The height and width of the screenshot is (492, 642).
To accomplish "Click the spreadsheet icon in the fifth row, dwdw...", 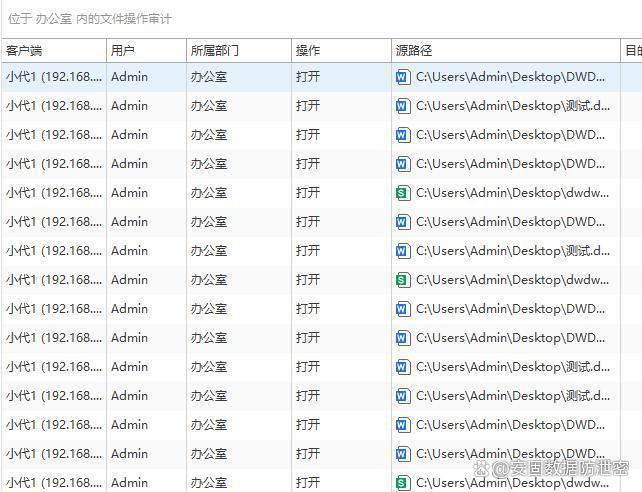I will 403,193.
